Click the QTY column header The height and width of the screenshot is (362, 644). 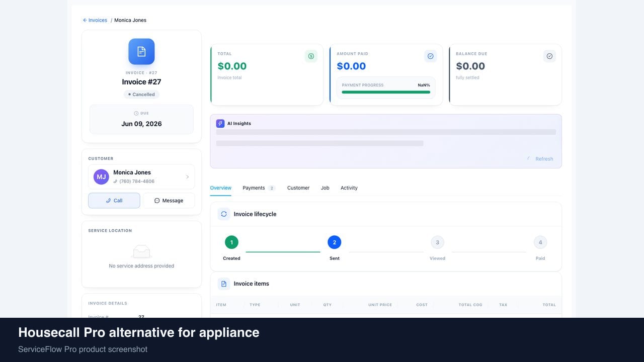(x=328, y=305)
